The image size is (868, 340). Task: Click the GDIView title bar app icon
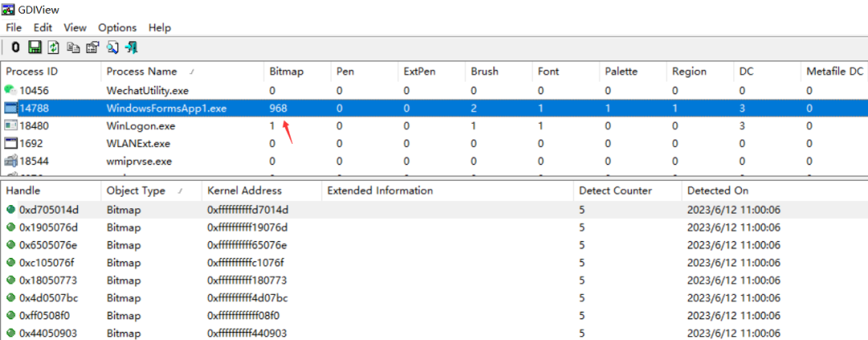(x=8, y=9)
